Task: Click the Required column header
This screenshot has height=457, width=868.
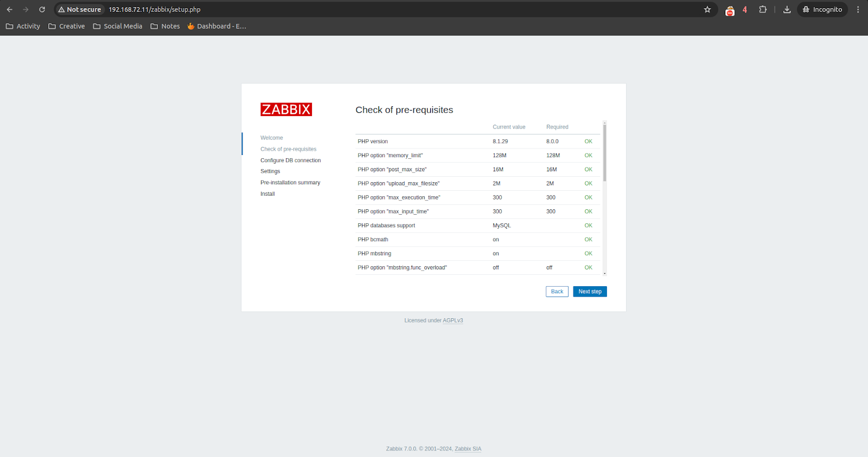Action: (557, 127)
